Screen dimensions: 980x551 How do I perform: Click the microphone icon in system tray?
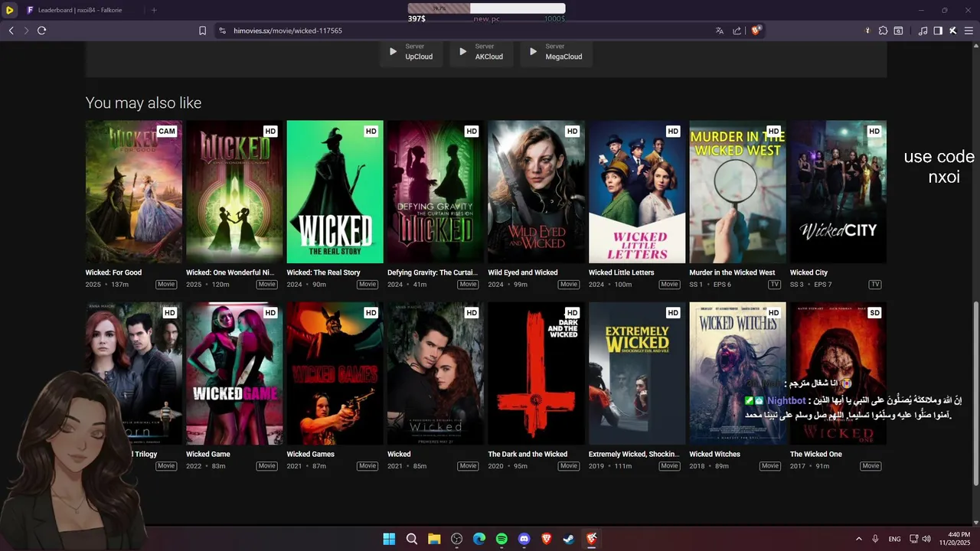875,539
